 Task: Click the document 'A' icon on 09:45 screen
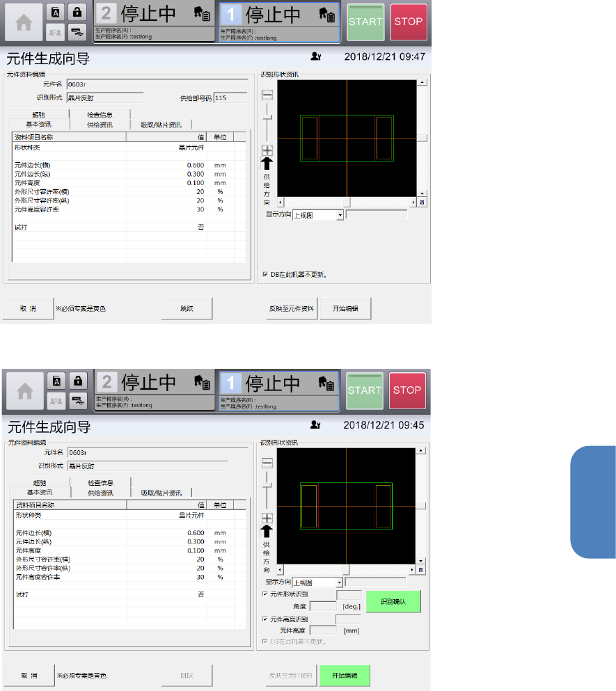coord(56,381)
